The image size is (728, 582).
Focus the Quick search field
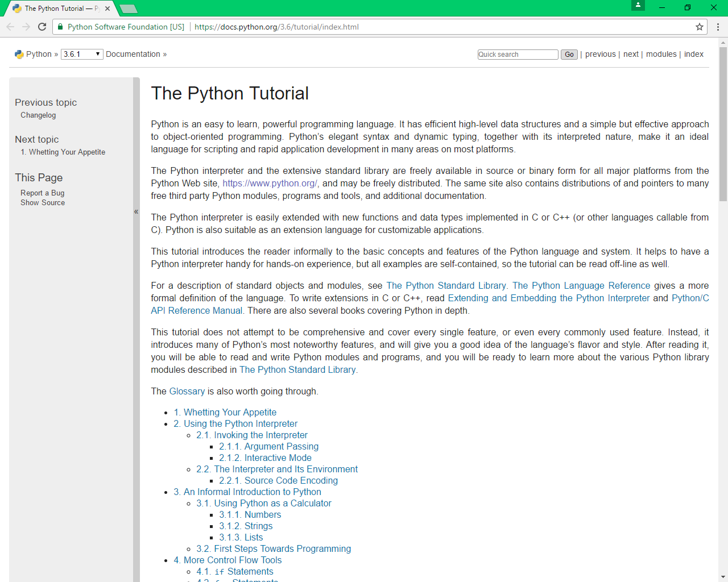518,55
